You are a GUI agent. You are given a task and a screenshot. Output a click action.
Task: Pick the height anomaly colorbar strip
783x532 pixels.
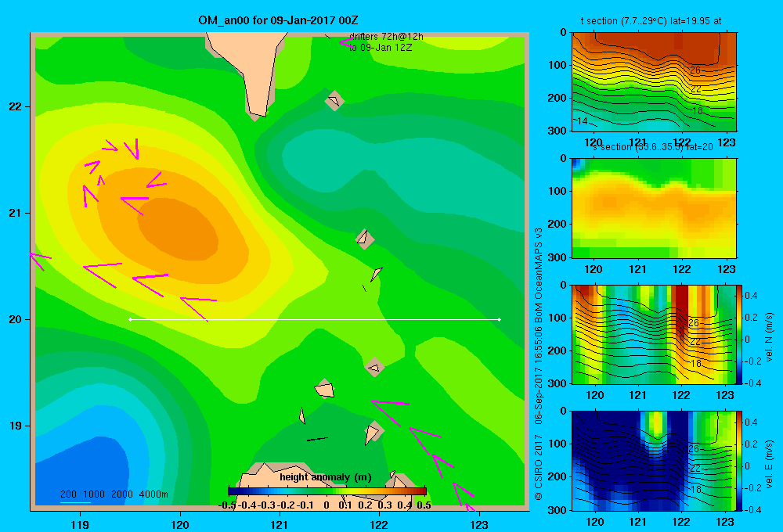[x=327, y=491]
